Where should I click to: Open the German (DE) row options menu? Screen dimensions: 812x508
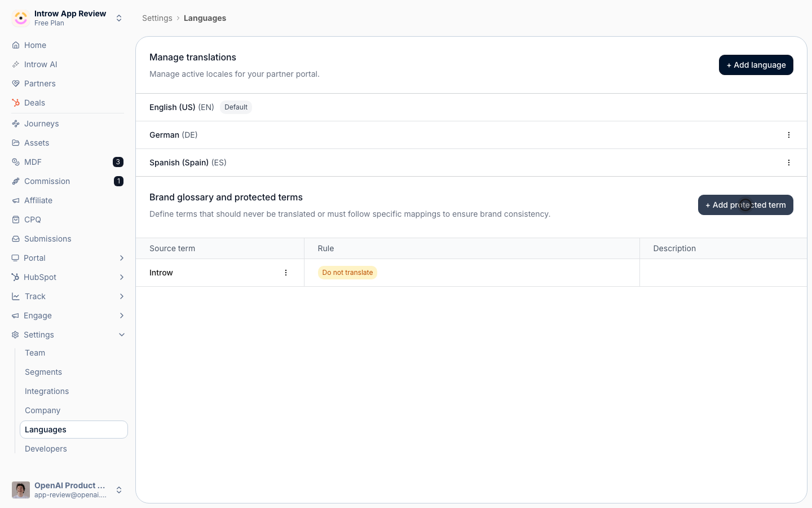point(789,135)
